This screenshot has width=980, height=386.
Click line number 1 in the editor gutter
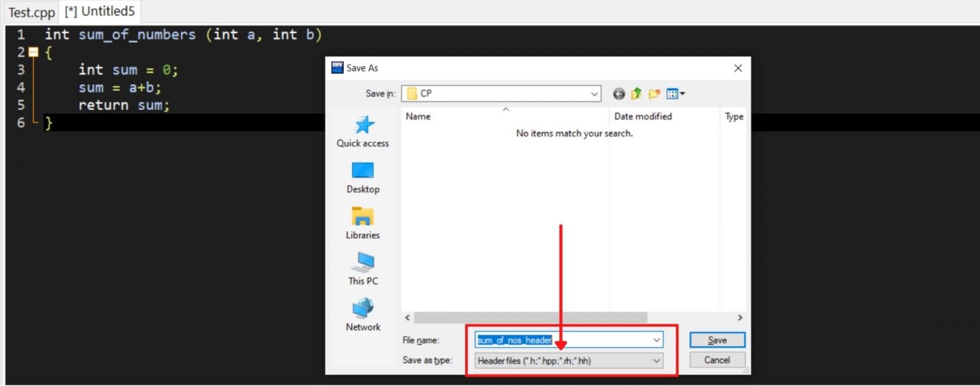[x=20, y=34]
